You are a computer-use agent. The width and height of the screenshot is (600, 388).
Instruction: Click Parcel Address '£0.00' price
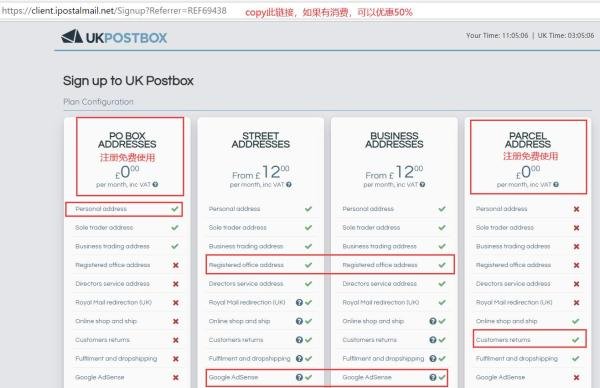click(x=528, y=173)
